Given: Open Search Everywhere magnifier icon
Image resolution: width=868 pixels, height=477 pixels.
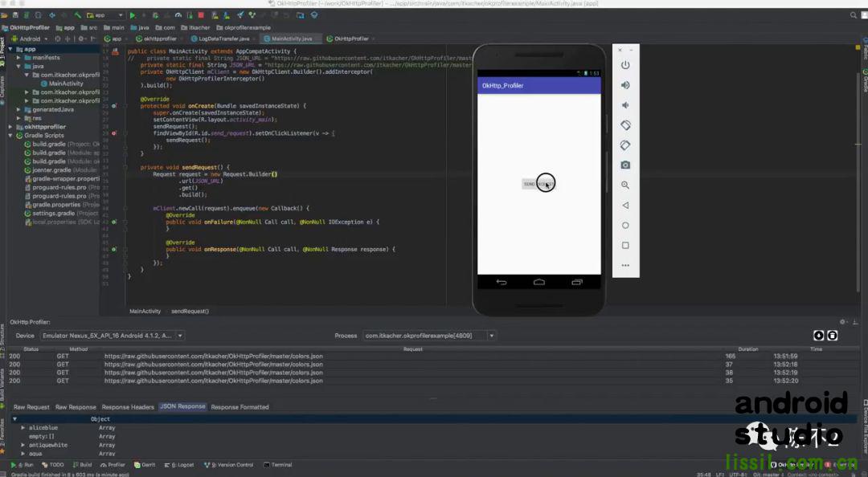Looking at the screenshot, I should click(853, 15).
